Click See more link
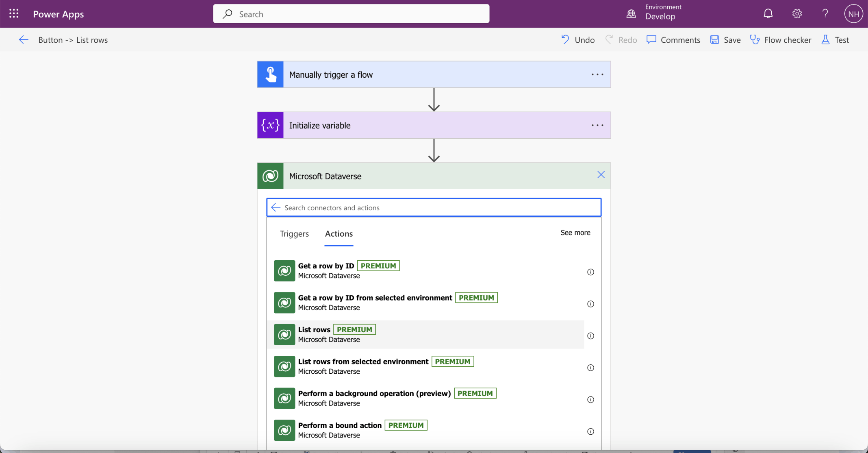Viewport: 868px width, 453px height. tap(575, 233)
